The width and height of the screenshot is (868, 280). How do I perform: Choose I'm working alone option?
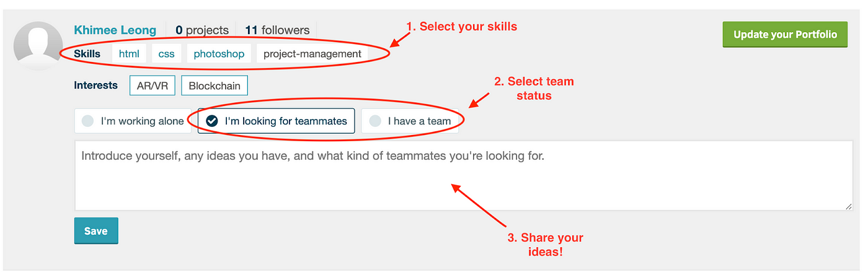133,121
